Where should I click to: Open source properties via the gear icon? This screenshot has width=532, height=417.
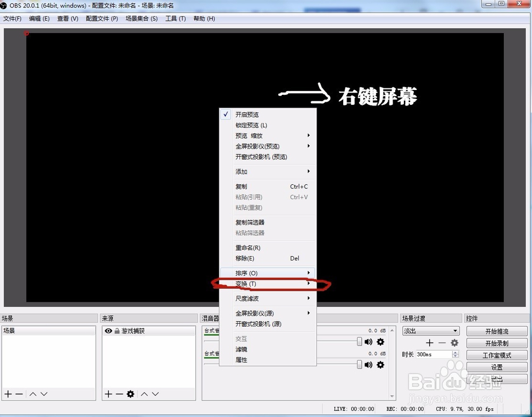click(x=130, y=394)
